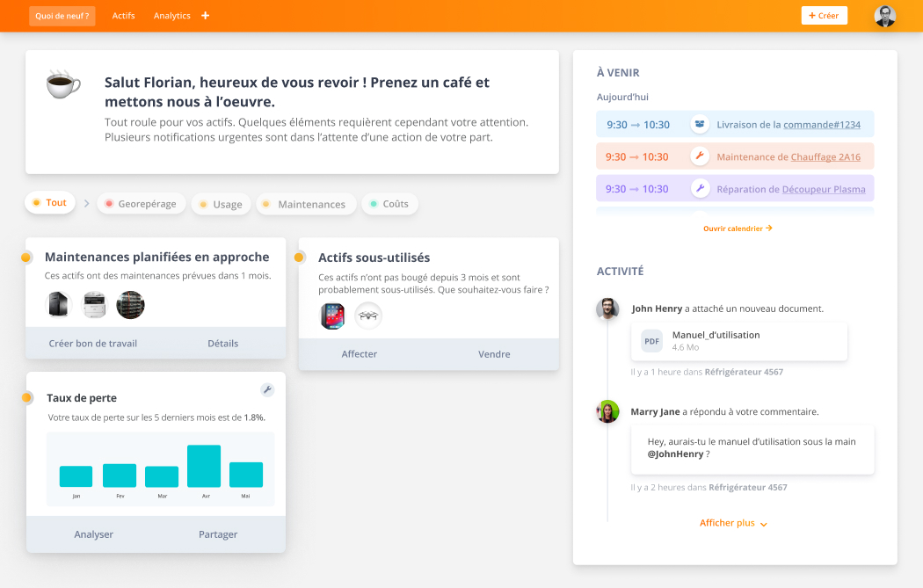Viewport: 923px width, 588px height.
Task: Select the server rack asset thumbnail
Action: pos(130,305)
